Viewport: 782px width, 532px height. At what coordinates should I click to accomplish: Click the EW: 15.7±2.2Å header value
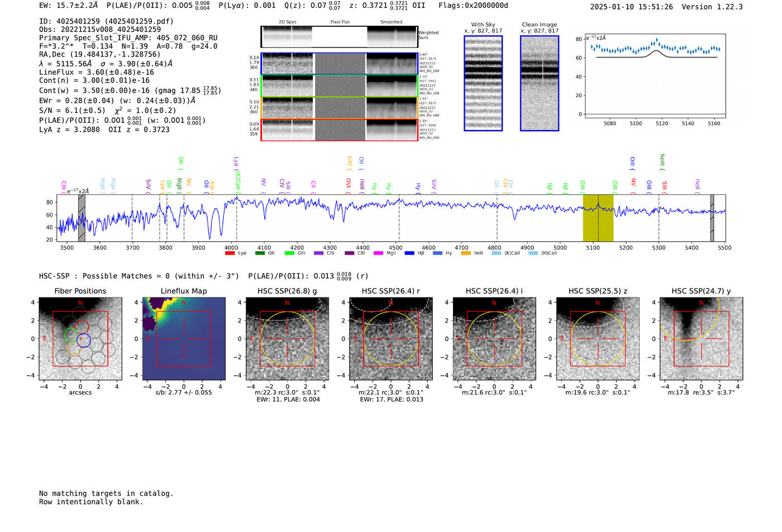69,6
